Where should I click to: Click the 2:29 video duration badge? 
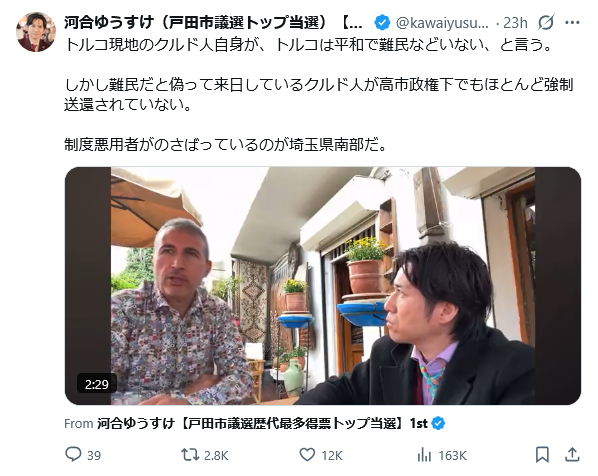coord(96,384)
